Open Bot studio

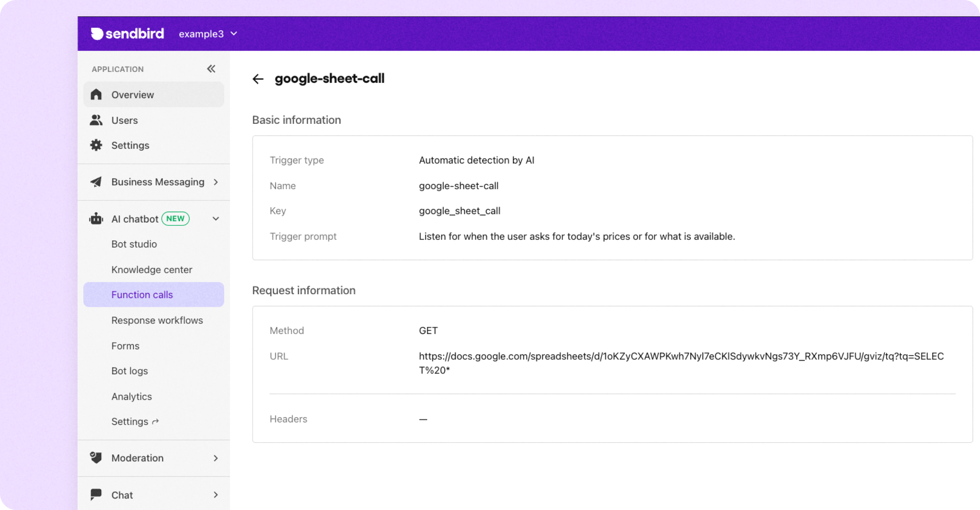pos(134,244)
